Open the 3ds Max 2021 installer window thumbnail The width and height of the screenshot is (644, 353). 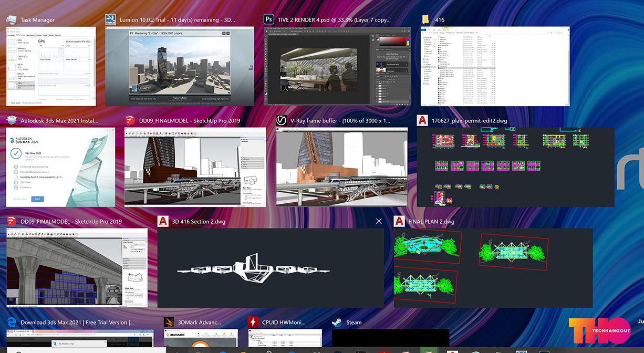(x=60, y=167)
